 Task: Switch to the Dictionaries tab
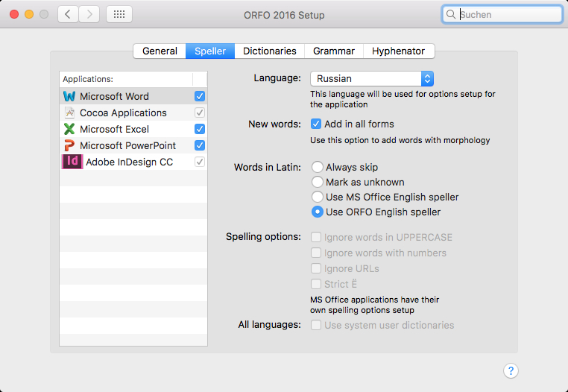(269, 51)
